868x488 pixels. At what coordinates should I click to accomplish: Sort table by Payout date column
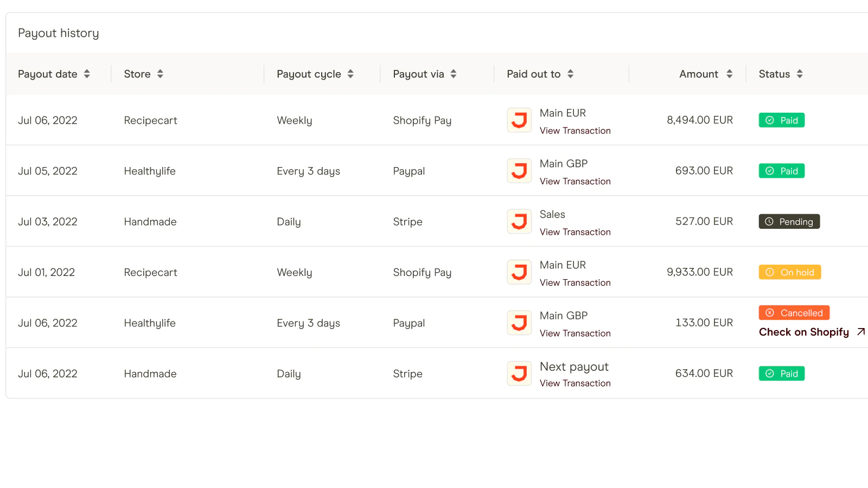[87, 74]
